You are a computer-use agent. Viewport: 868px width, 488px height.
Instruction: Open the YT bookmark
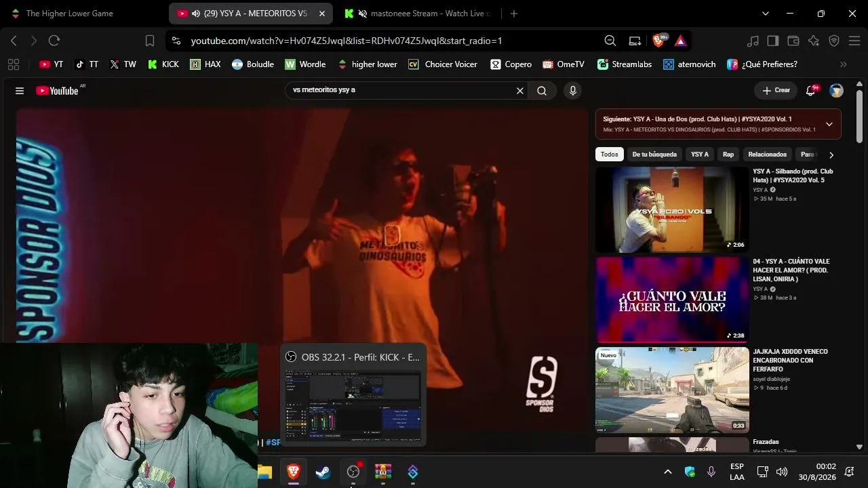pos(52,64)
